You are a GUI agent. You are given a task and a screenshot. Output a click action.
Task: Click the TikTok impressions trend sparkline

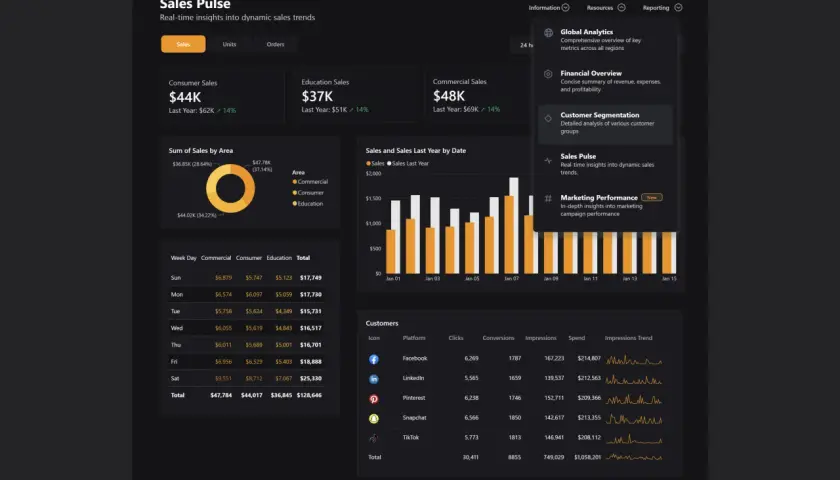[x=634, y=439]
